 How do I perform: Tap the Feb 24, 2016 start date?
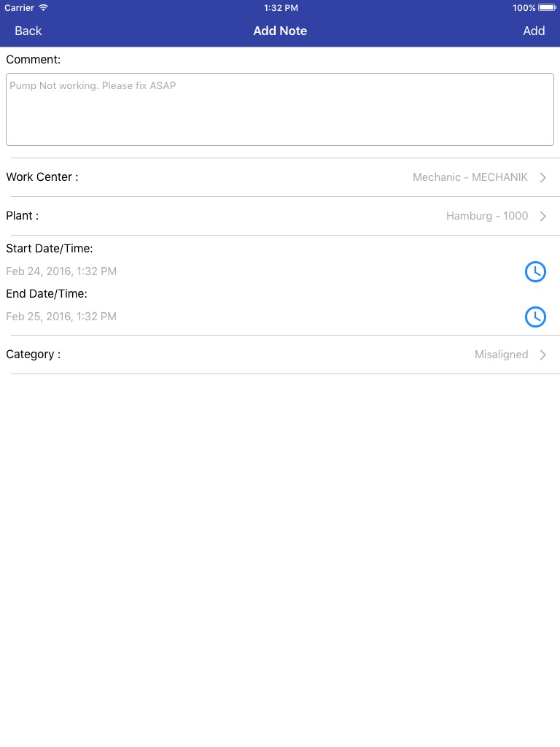tap(61, 271)
